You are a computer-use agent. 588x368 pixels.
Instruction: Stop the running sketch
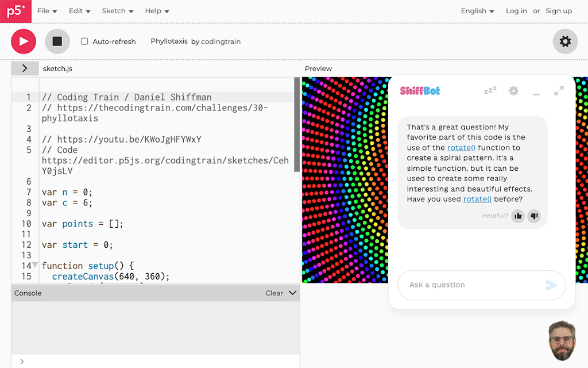57,41
